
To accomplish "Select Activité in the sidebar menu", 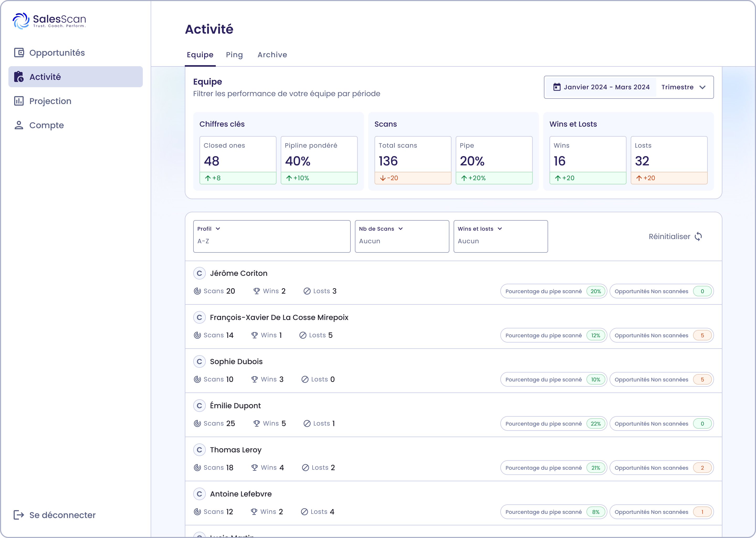I will 75,77.
